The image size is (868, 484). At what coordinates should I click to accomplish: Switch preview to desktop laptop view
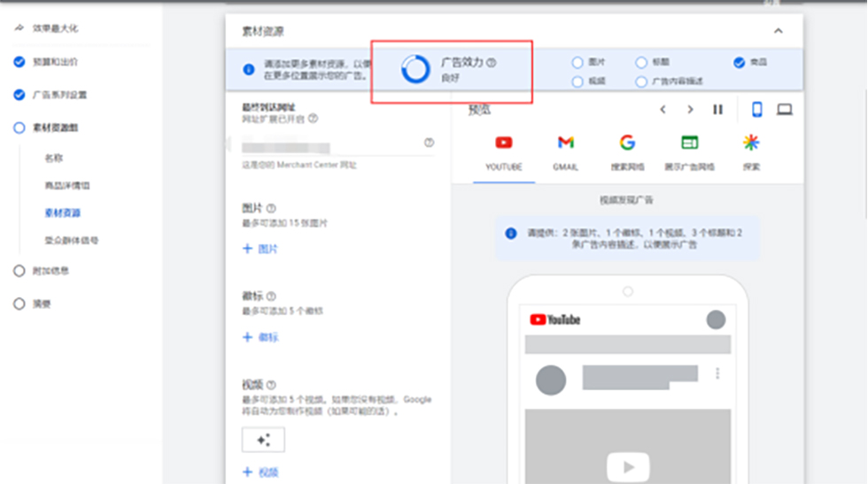784,110
